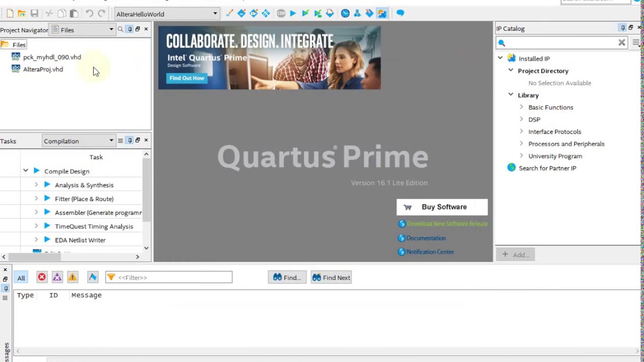Close the Tasks panel
Image resolution: width=644 pixels, height=362 pixels.
click(146, 140)
